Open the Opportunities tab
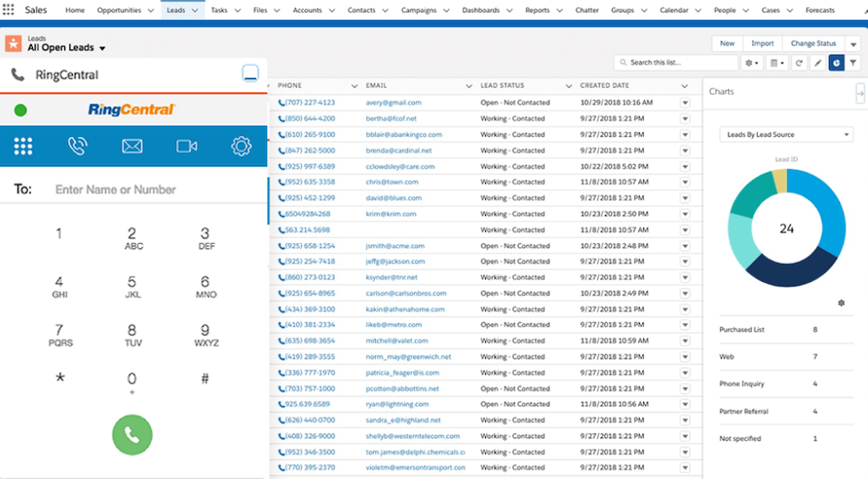This screenshot has height=479, width=868. coord(119,10)
